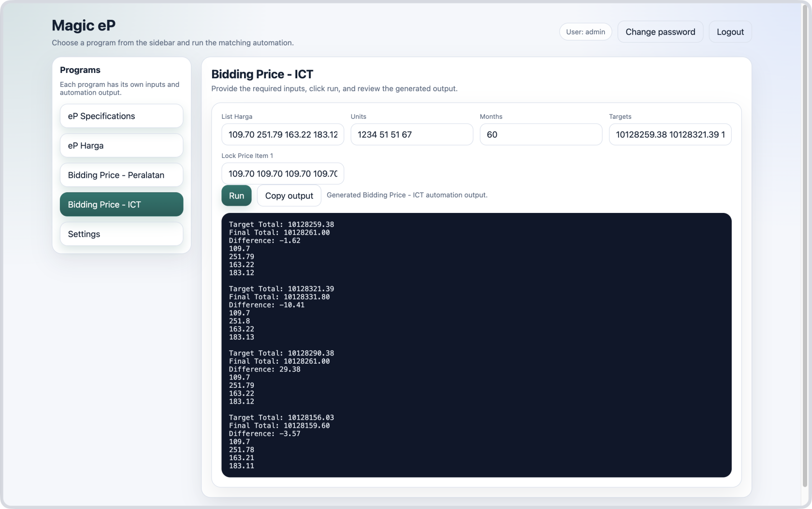Click the Run button
The height and width of the screenshot is (509, 812).
236,196
